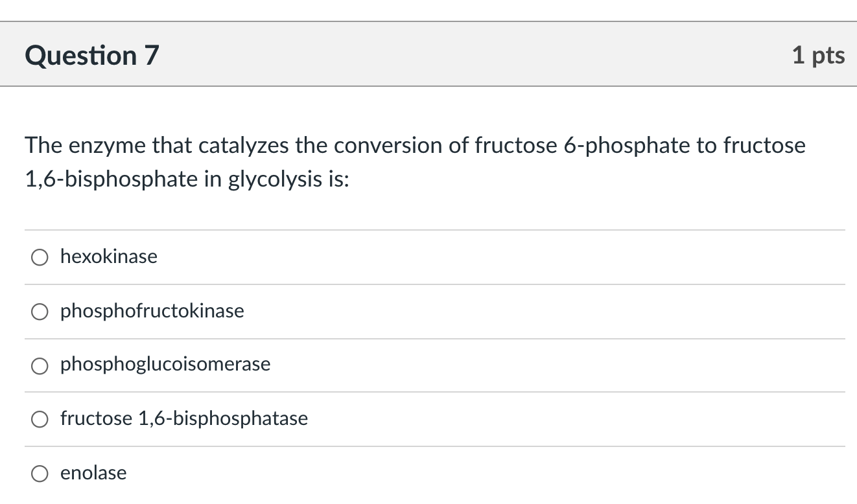The width and height of the screenshot is (857, 504).
Task: Click the 'enolase' answer label text
Action: pos(93,473)
